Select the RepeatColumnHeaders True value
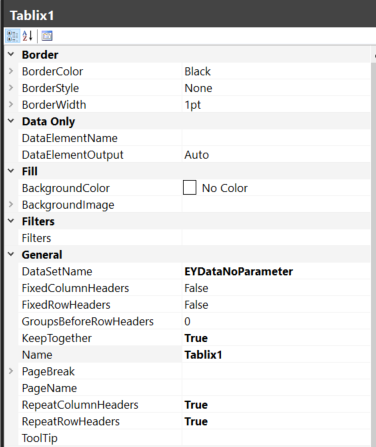 pos(196,405)
